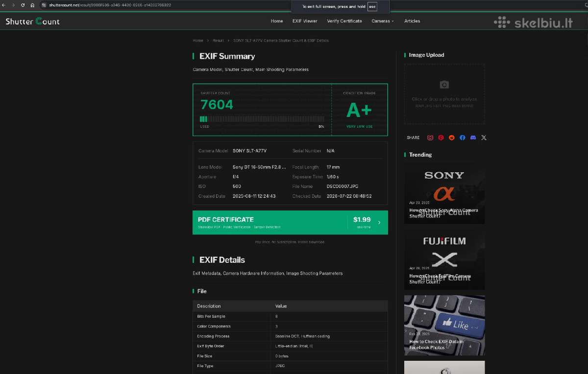
Task: Share on Pinterest icon
Action: click(441, 138)
